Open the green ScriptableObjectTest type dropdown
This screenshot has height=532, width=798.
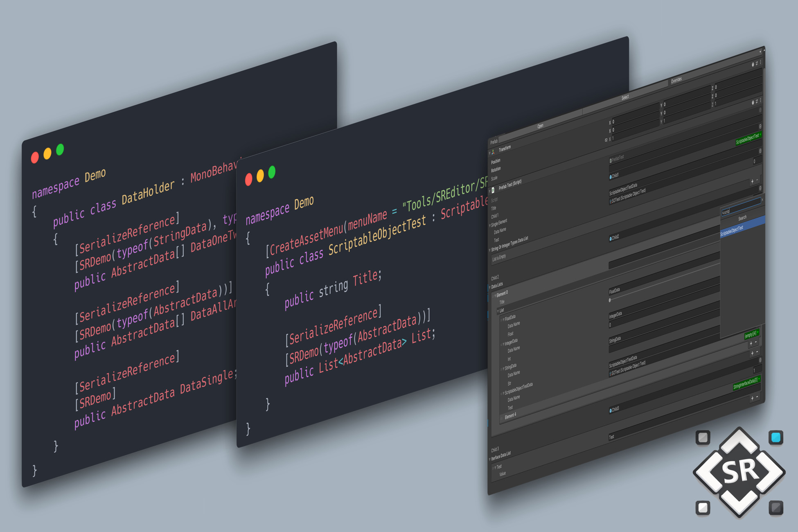(748, 138)
